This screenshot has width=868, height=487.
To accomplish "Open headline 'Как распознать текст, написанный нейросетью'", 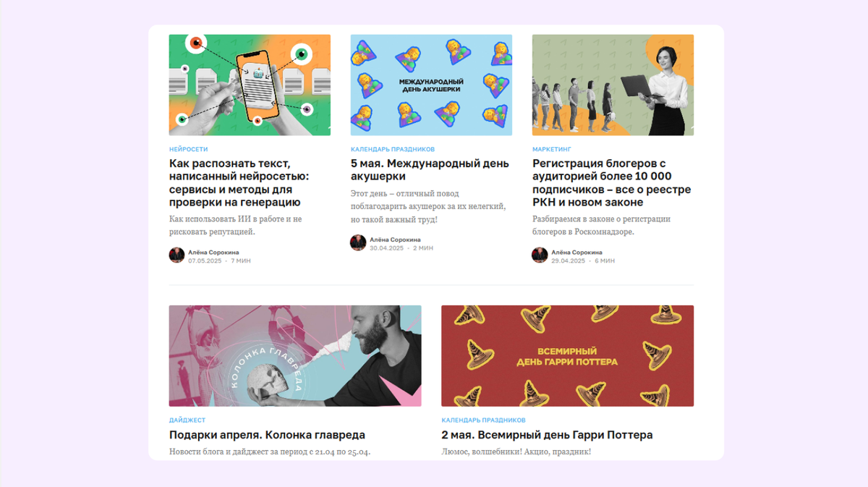I will [x=239, y=183].
